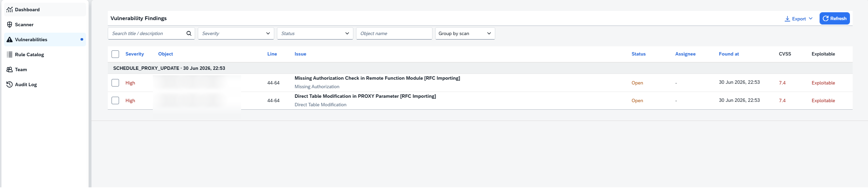Open Scanner page
The image size is (868, 188).
(45, 25)
